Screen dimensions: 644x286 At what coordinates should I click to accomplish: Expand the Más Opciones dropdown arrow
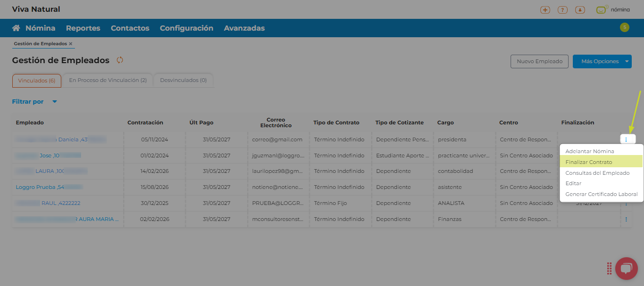[x=627, y=61]
